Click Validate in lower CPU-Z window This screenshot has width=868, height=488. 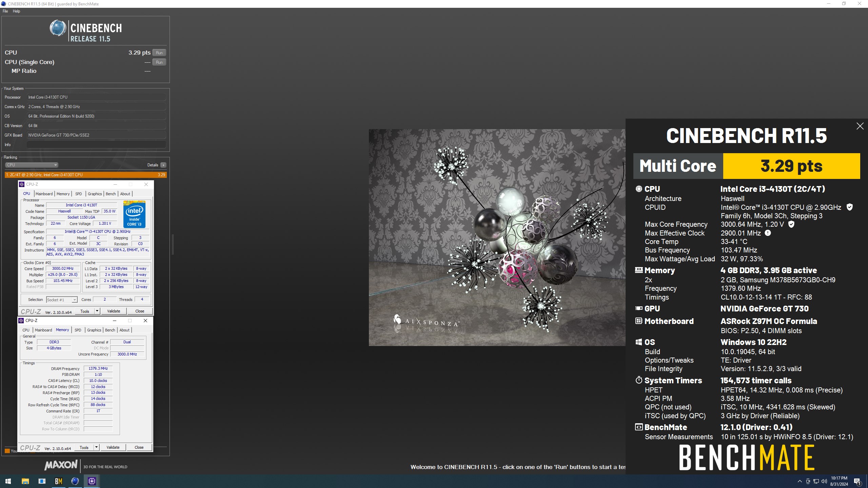coord(113,447)
